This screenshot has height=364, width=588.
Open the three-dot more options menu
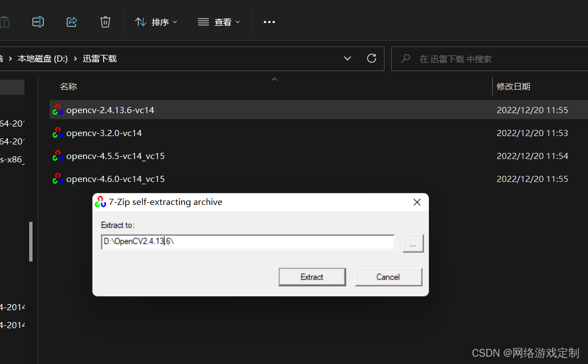269,22
